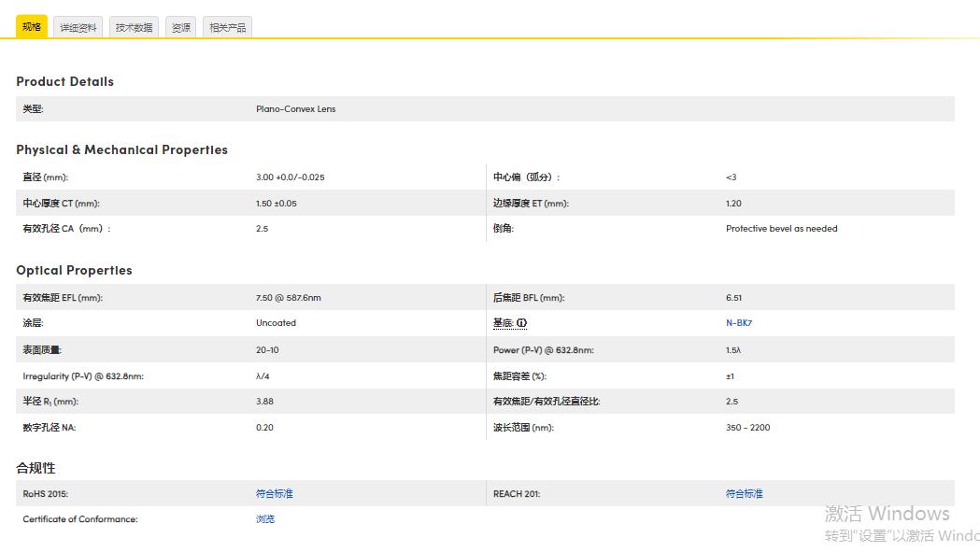Open the 详细资料 tab
980x552 pixels.
click(78, 28)
